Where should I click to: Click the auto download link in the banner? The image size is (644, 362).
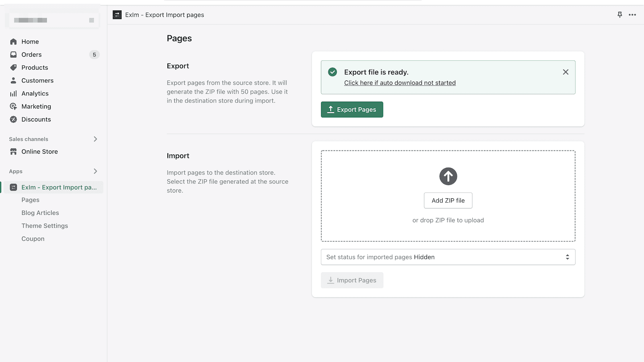tap(400, 82)
